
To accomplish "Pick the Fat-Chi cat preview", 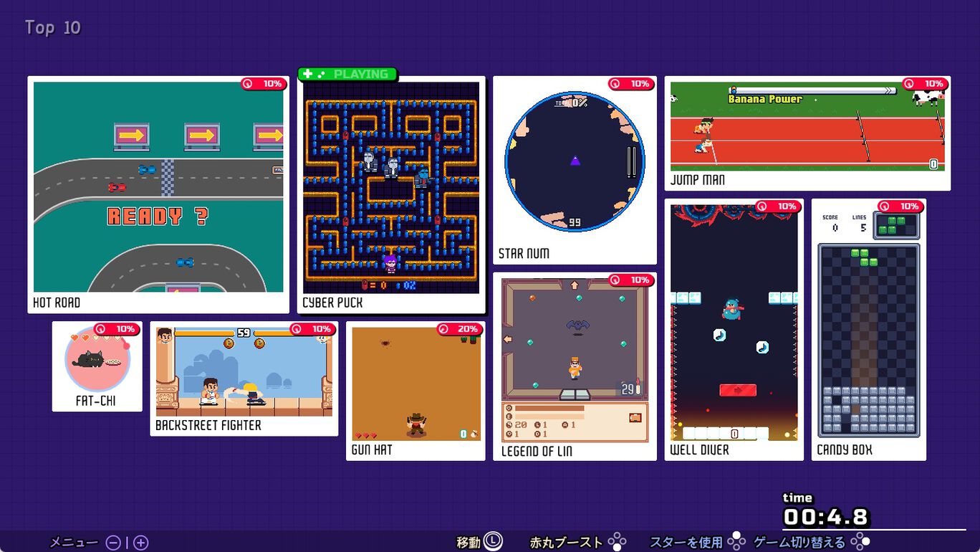I will [x=97, y=358].
